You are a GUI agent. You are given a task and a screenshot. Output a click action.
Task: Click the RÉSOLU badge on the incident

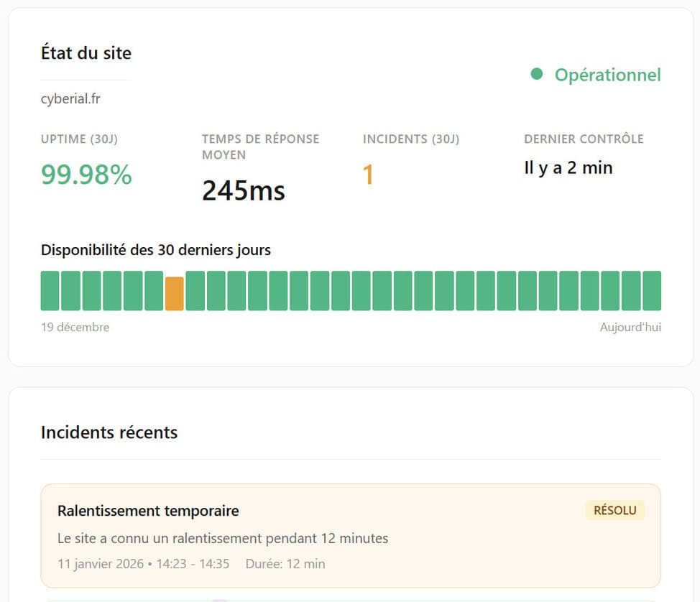[x=614, y=510]
